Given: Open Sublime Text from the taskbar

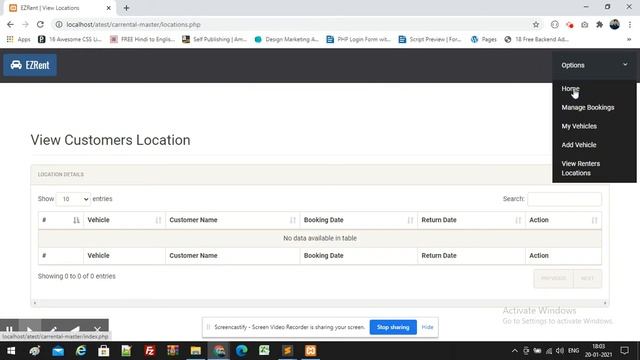Looking at the screenshot, I should coord(287,351).
